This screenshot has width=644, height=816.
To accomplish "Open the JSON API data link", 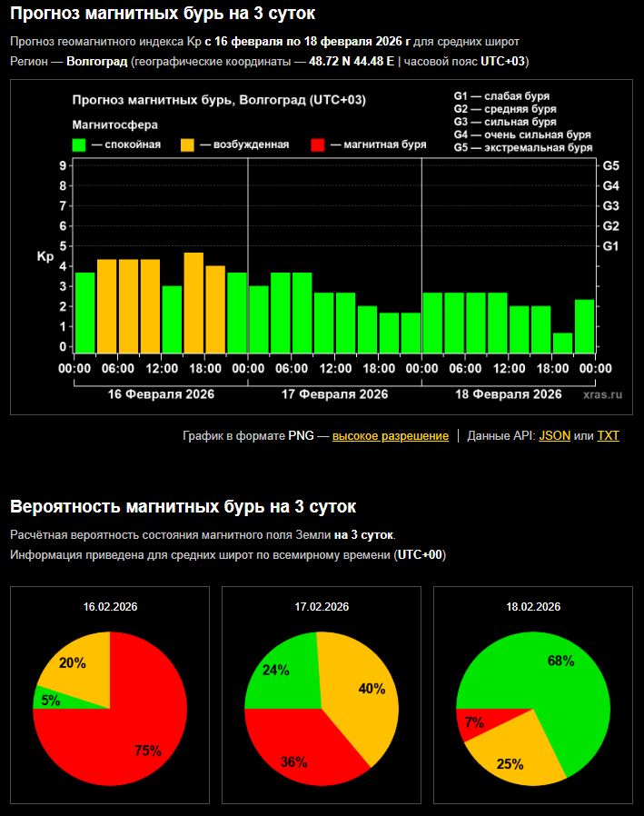I will tap(554, 436).
